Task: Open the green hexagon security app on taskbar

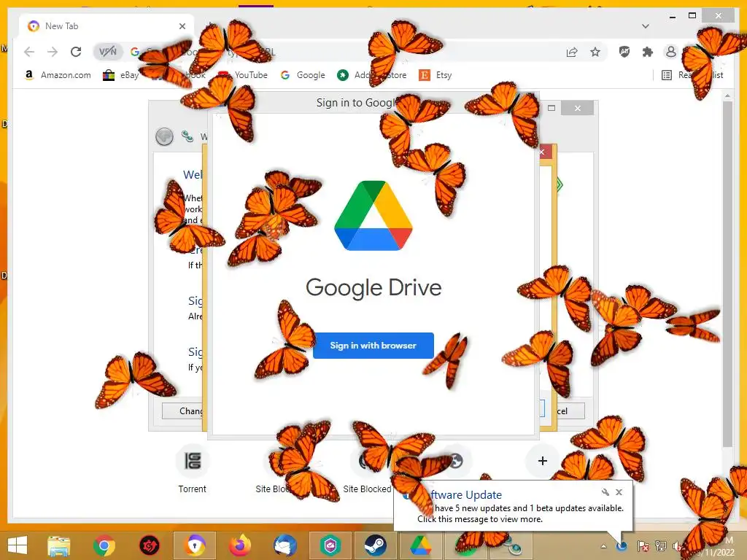Action: pos(330,545)
